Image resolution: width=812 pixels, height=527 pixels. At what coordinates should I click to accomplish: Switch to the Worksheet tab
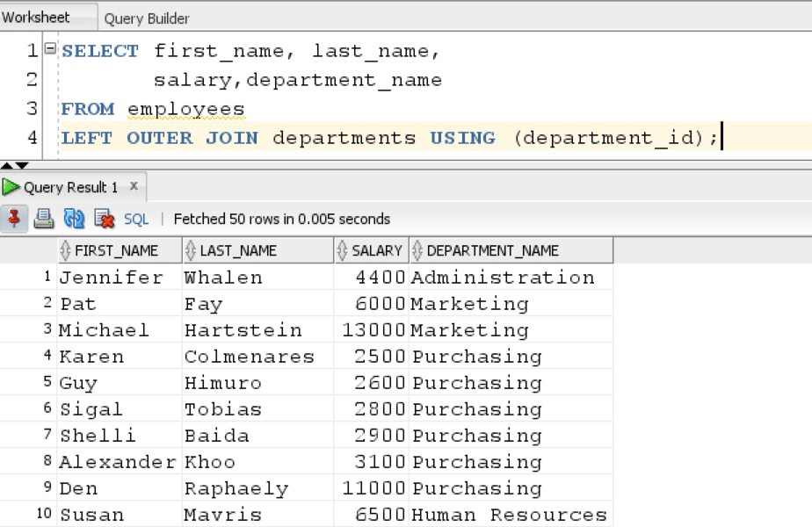pyautogui.click(x=35, y=15)
